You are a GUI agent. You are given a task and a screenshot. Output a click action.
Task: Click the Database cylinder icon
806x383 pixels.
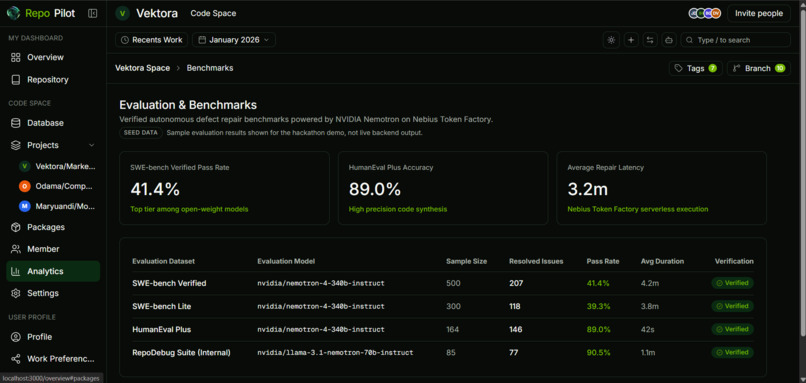point(15,123)
